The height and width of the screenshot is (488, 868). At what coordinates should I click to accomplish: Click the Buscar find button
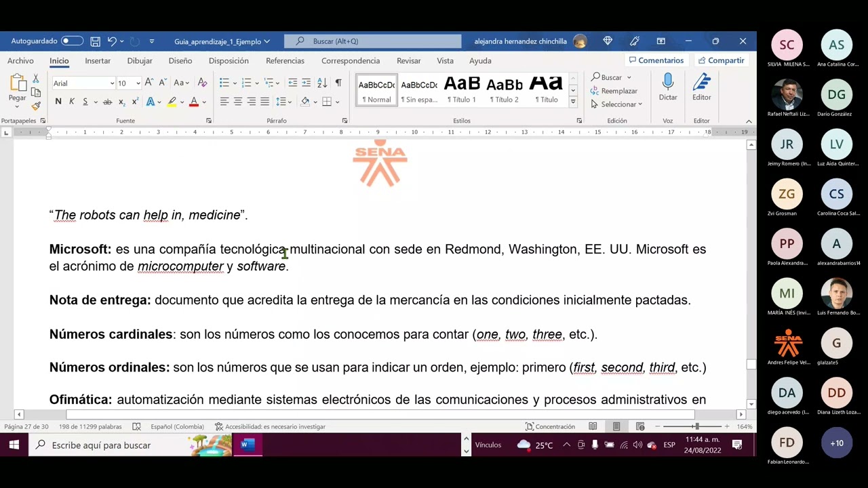coord(606,77)
